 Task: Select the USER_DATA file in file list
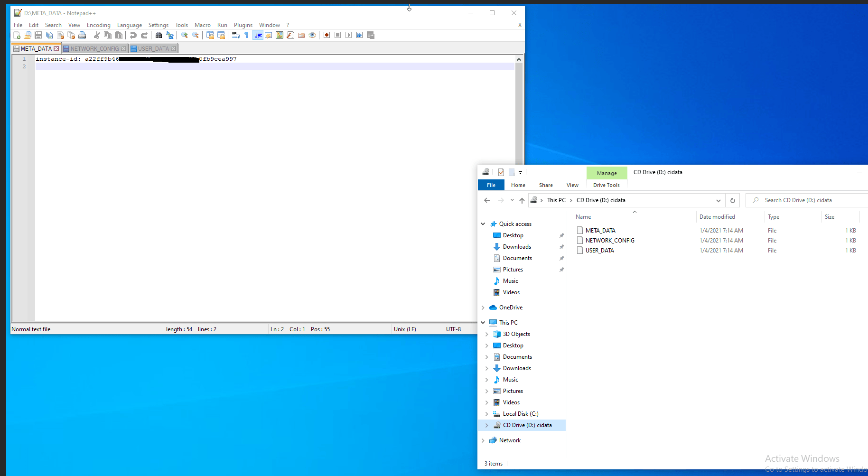pos(599,251)
